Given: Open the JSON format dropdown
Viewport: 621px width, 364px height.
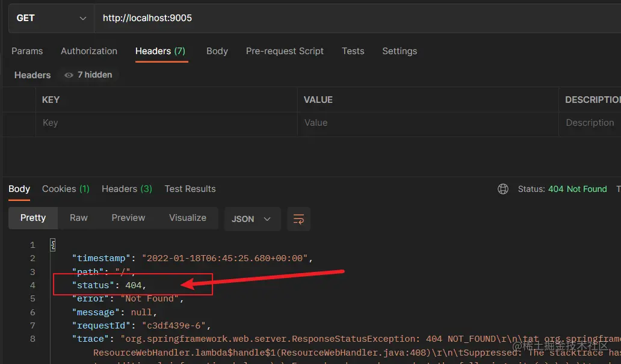Looking at the screenshot, I should click(252, 219).
